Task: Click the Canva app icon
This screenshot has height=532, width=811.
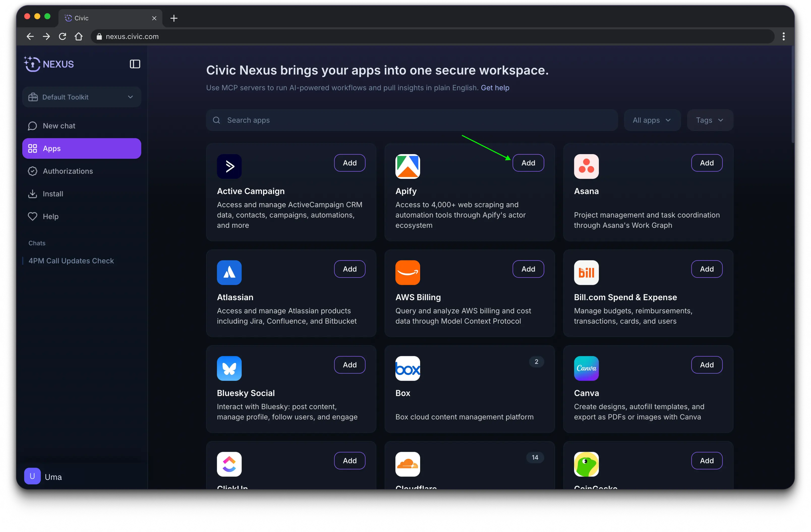Action: (x=586, y=368)
